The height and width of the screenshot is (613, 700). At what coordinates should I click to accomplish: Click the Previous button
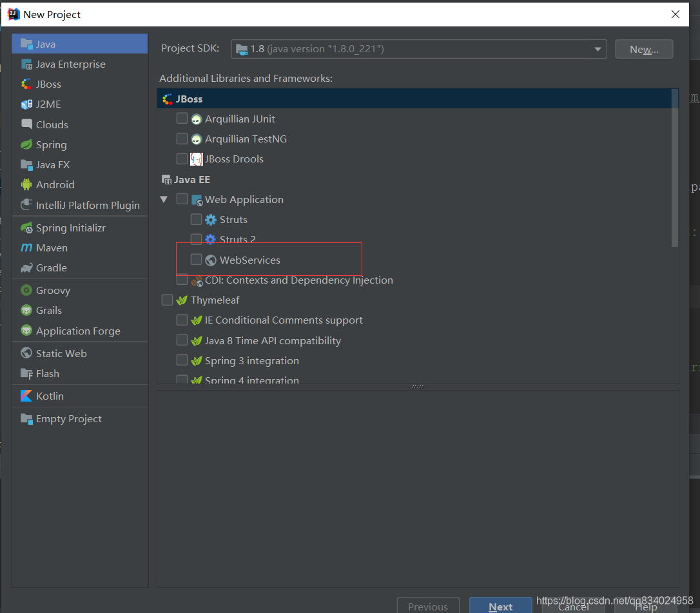click(428, 606)
